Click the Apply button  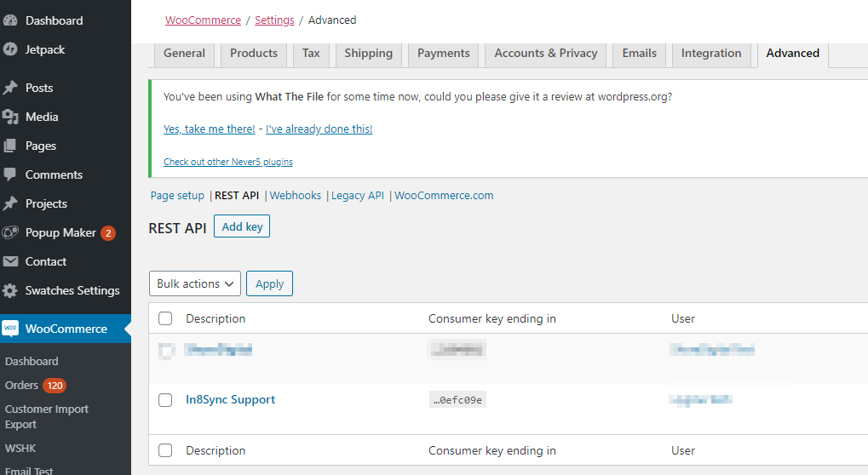coord(269,283)
